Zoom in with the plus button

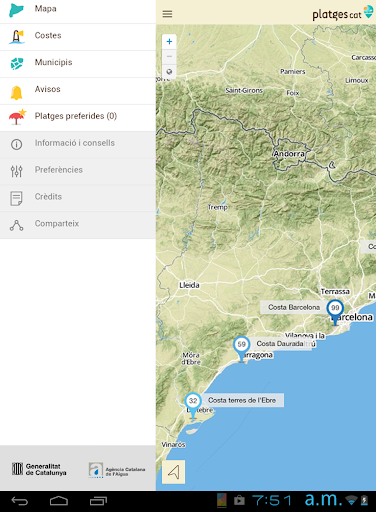pyautogui.click(x=169, y=42)
